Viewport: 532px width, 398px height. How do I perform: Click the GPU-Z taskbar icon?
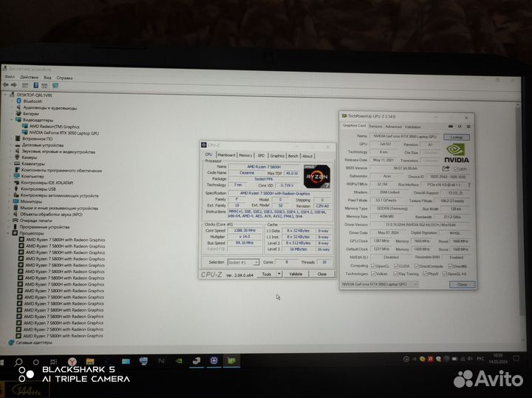(x=232, y=361)
